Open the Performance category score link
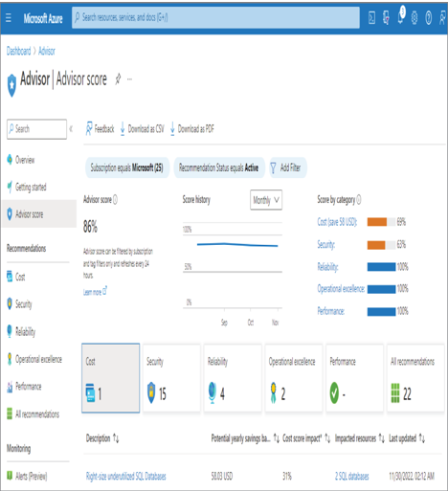The image size is (448, 491). pos(331,311)
